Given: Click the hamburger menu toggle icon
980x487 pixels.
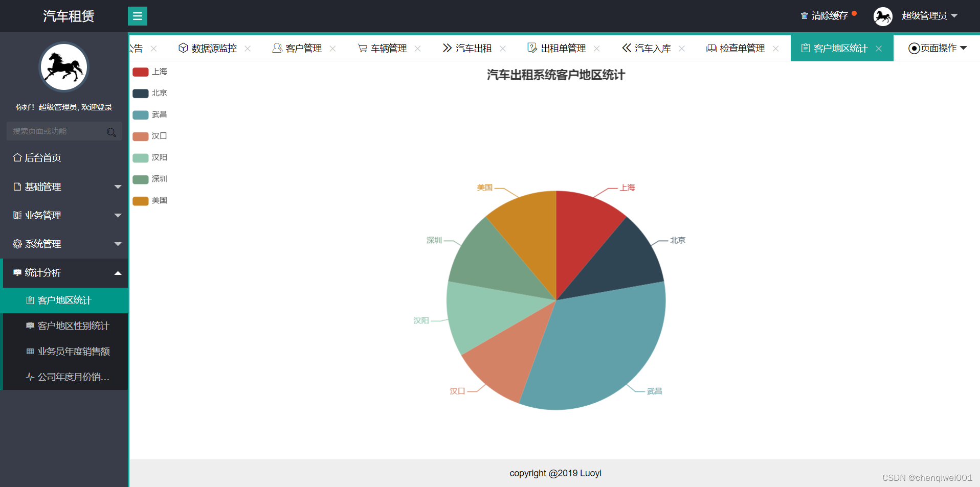Looking at the screenshot, I should coord(137,16).
